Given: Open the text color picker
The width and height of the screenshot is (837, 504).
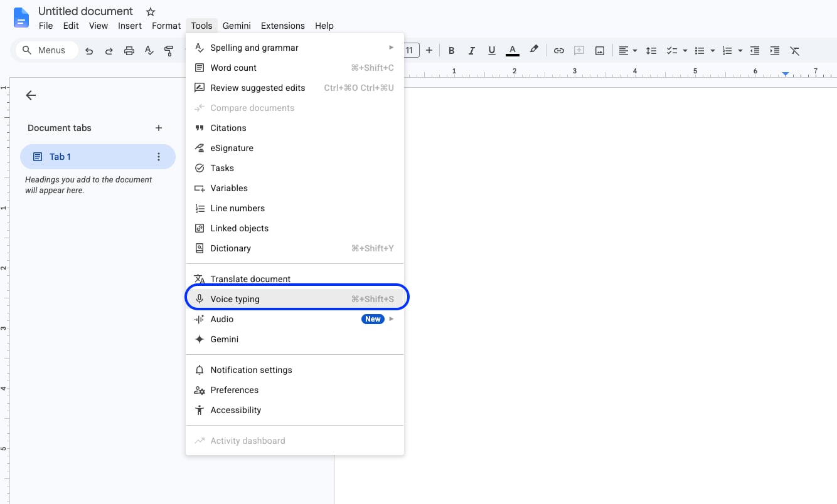Looking at the screenshot, I should [x=513, y=51].
